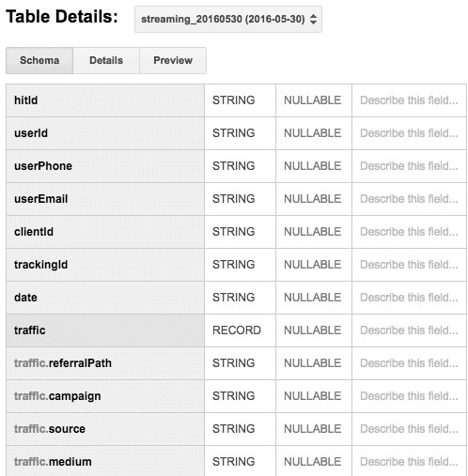Edit description for the traffic record

(x=409, y=330)
